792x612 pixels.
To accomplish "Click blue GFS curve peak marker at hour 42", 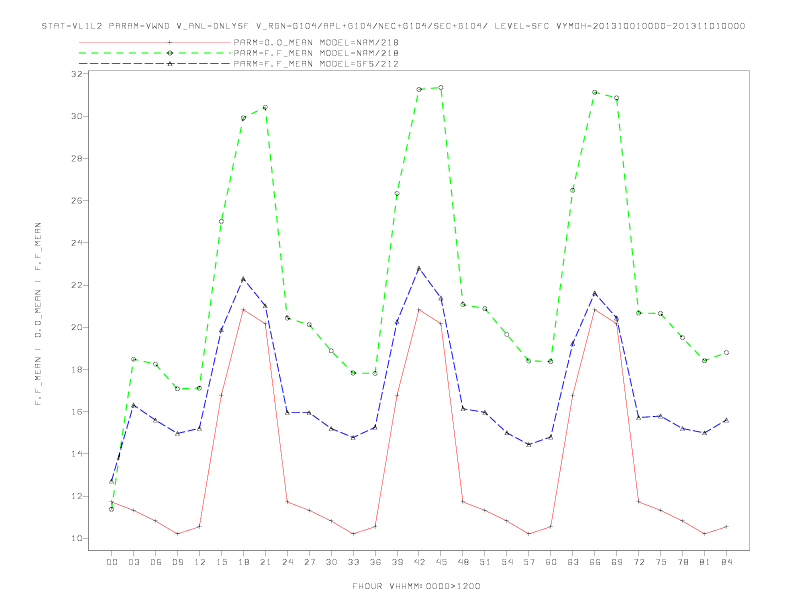I will click(x=419, y=269).
